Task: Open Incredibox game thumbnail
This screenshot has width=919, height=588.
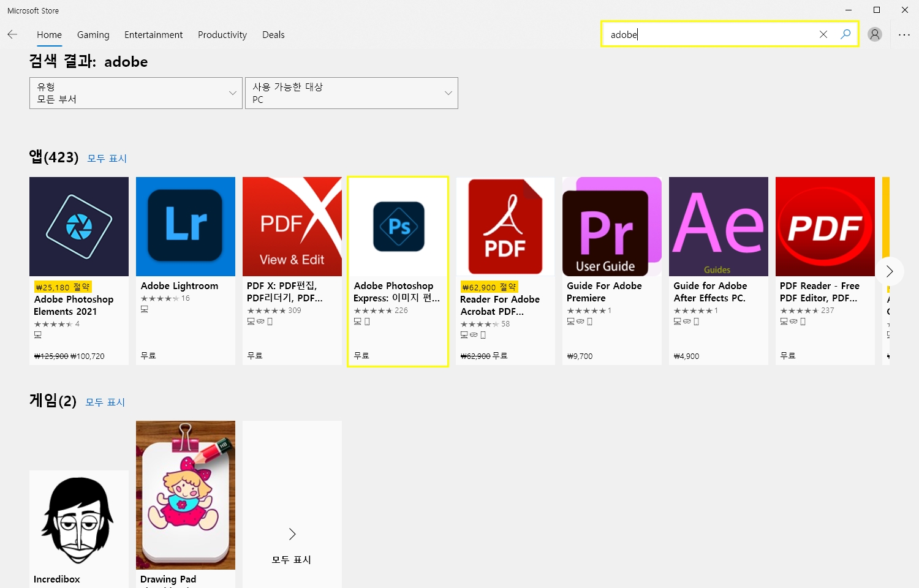Action: coord(79,520)
